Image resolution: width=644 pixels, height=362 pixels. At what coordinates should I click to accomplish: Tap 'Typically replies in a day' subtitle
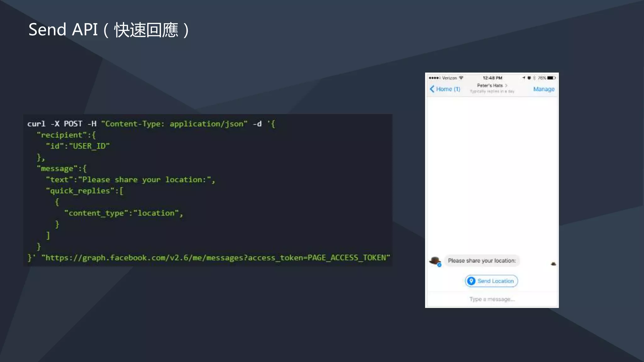click(x=492, y=91)
